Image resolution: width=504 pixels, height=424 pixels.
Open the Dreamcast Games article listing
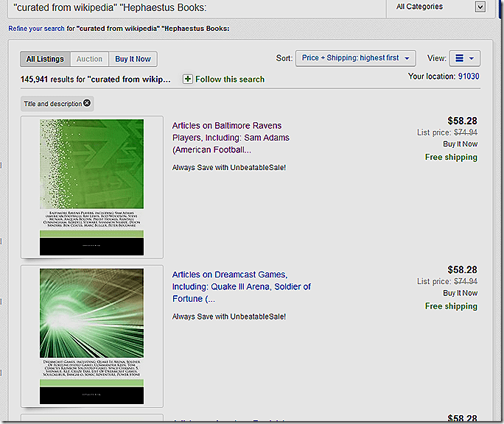click(241, 287)
